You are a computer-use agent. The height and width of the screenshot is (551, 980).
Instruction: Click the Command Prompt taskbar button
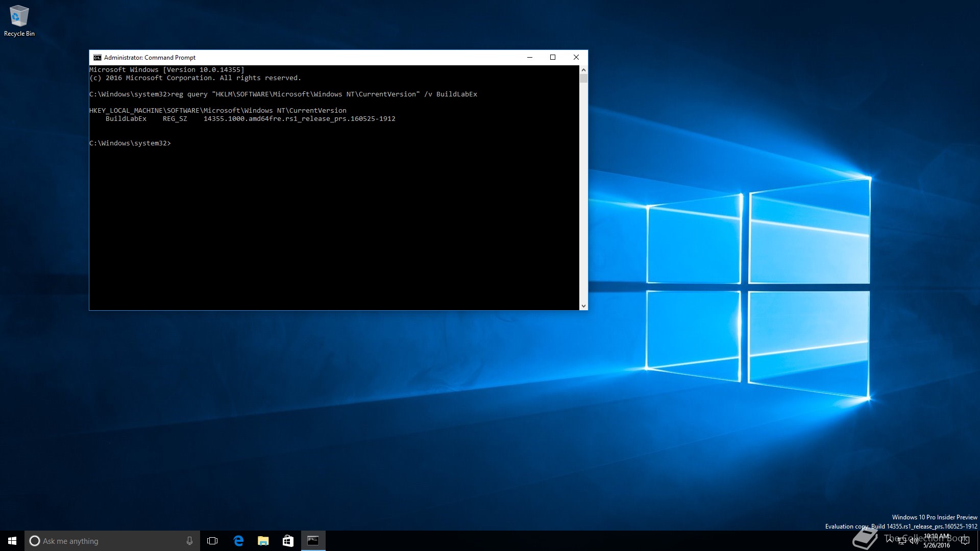[313, 541]
